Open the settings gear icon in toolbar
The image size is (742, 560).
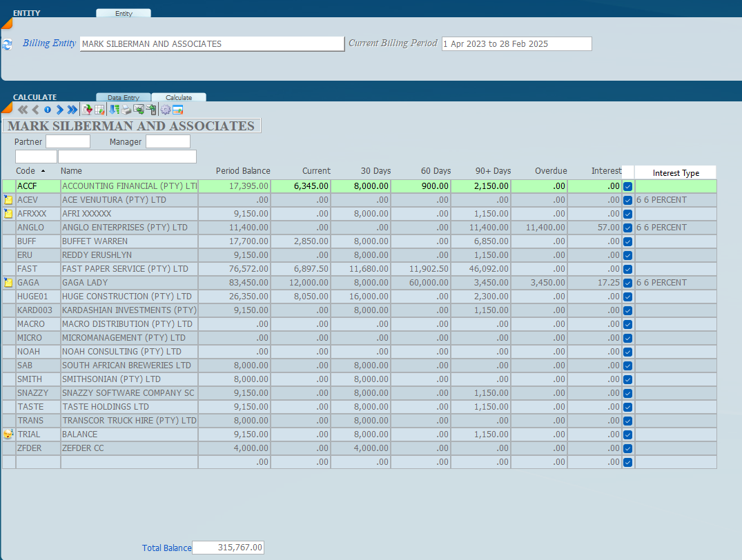(x=165, y=110)
